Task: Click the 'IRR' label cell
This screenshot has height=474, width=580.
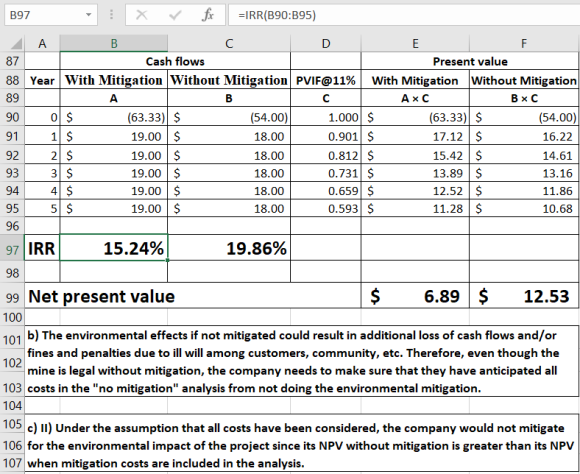Action: point(42,248)
